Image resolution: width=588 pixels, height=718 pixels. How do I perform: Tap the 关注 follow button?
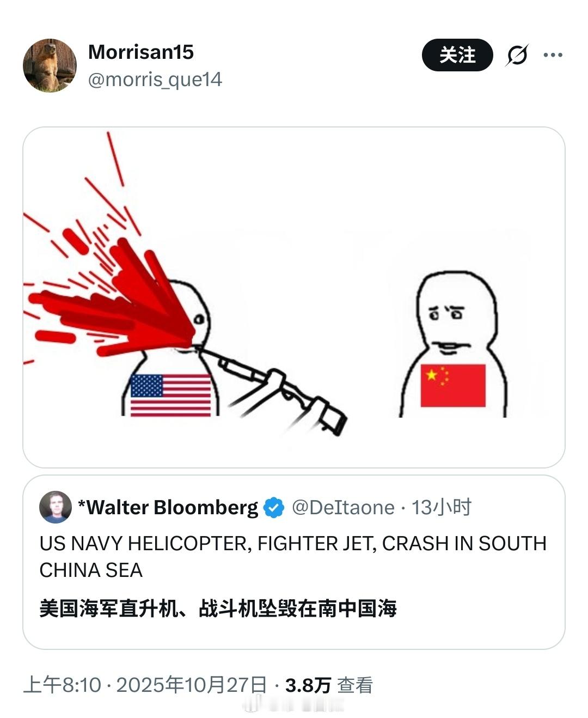pyautogui.click(x=457, y=55)
